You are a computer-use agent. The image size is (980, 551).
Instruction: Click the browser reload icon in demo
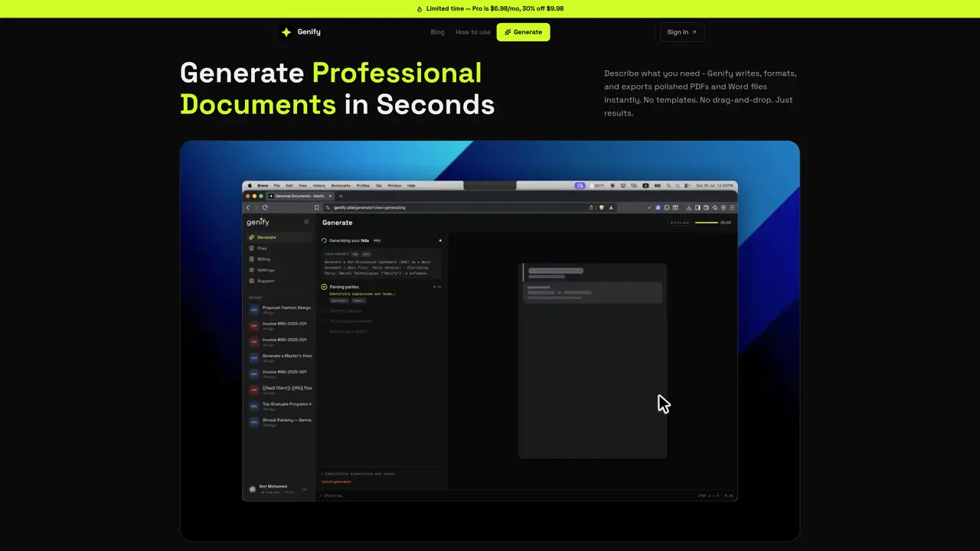(x=265, y=207)
